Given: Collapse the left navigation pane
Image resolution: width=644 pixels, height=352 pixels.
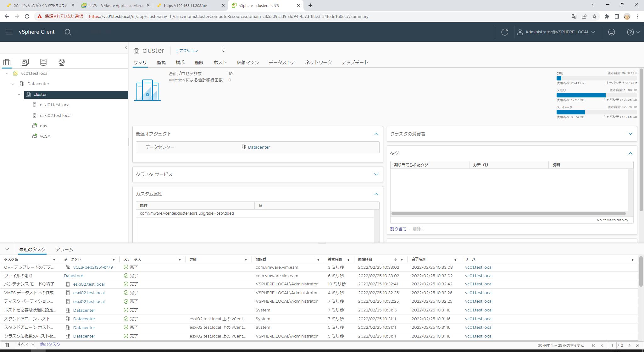Looking at the screenshot, I should [126, 47].
